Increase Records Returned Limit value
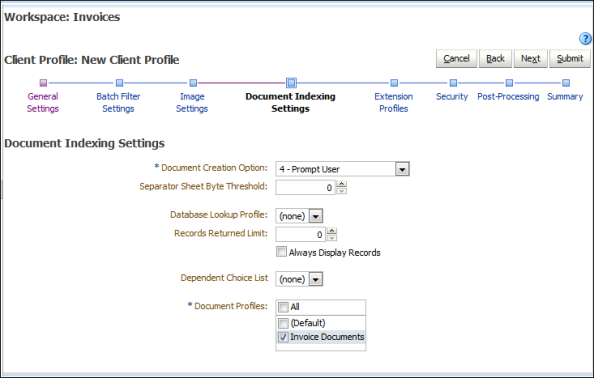This screenshot has height=378, width=594. click(332, 231)
